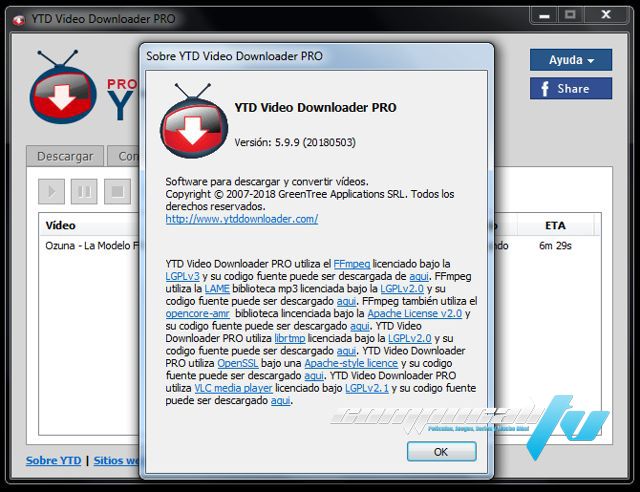640x492 pixels.
Task: Open the ytddownloader.com website link
Action: pyautogui.click(x=242, y=219)
